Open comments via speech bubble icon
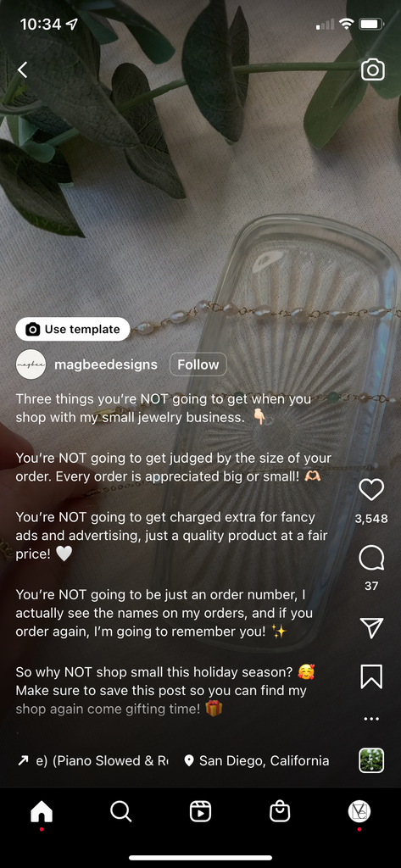Image resolution: width=401 pixels, height=868 pixels. 371,558
